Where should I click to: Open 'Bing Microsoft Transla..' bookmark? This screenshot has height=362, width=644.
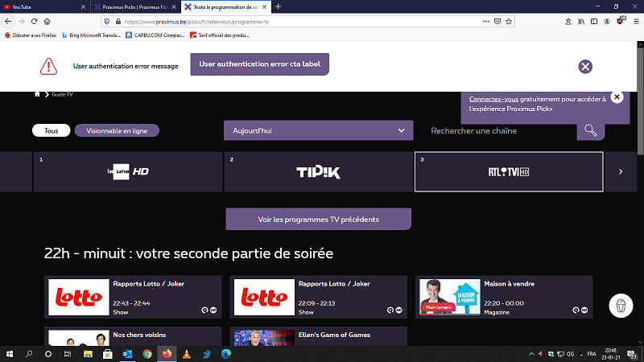(91, 35)
